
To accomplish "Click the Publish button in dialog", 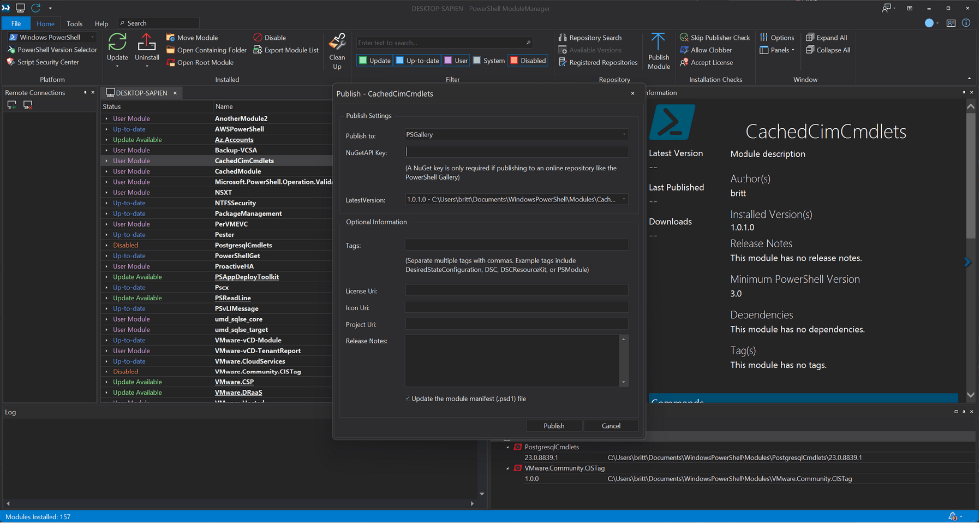I will (x=554, y=426).
